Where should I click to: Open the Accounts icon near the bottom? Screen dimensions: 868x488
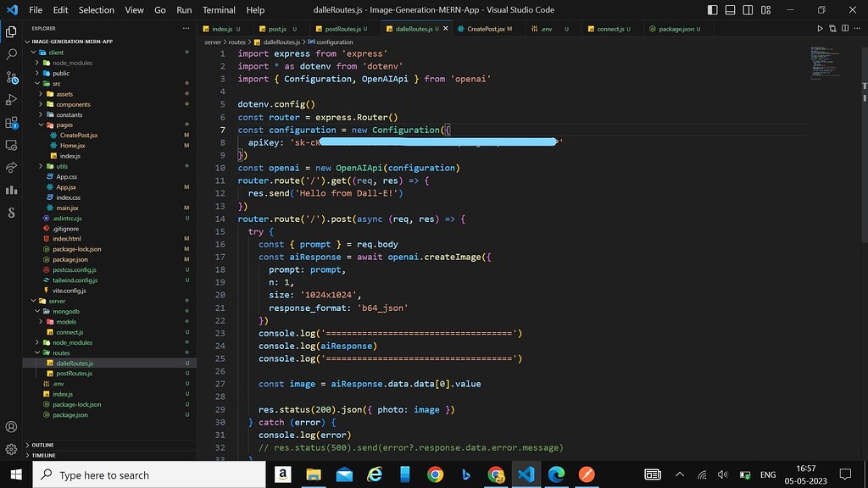(11, 427)
